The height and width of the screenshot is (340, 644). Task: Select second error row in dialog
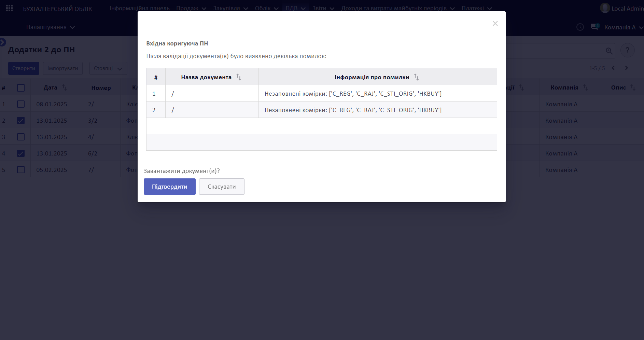321,110
